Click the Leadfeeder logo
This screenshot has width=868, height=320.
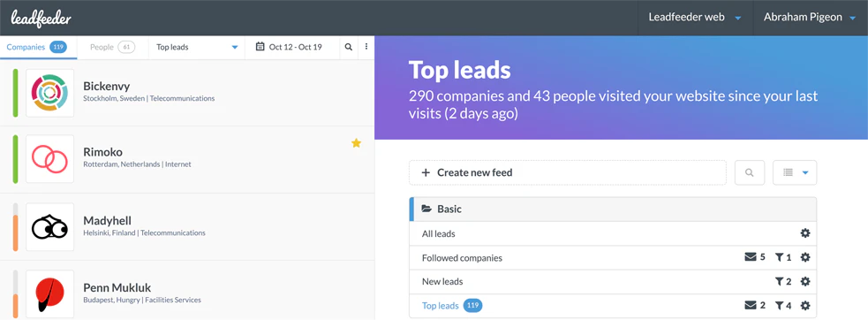tap(41, 18)
